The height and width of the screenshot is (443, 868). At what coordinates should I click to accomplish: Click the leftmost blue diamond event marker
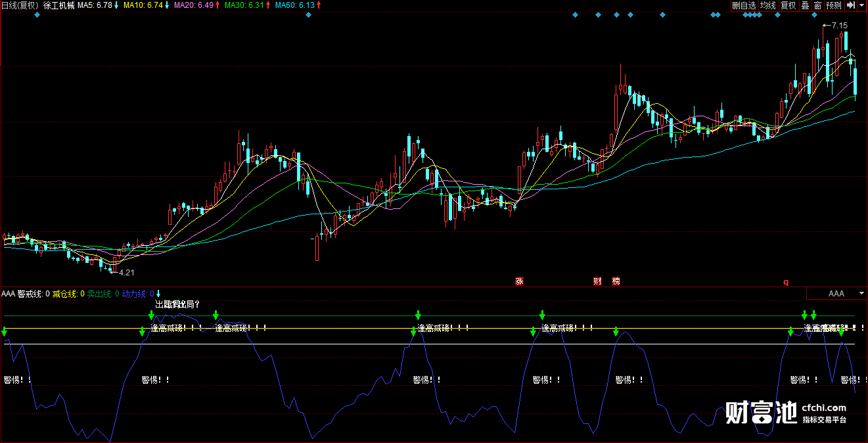tap(37, 14)
